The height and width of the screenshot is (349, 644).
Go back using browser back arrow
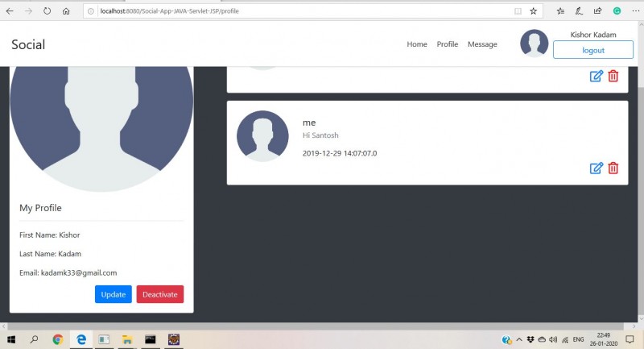pyautogui.click(x=10, y=11)
